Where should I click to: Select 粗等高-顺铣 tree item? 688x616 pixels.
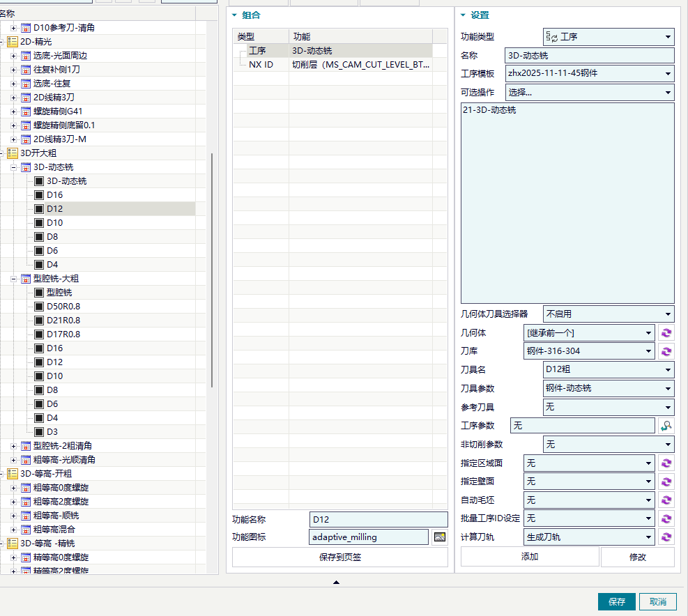click(56, 516)
